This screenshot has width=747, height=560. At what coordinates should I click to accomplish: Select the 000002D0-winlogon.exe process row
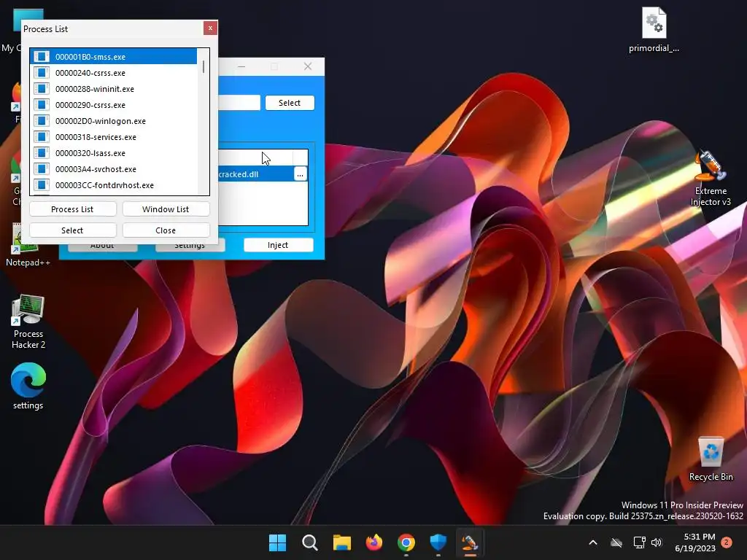(x=113, y=121)
